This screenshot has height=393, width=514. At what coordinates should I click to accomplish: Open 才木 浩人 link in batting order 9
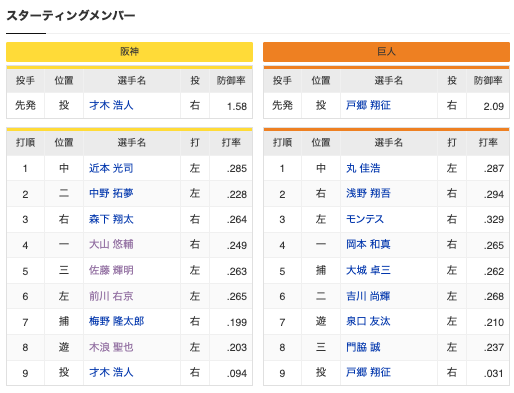[111, 372]
